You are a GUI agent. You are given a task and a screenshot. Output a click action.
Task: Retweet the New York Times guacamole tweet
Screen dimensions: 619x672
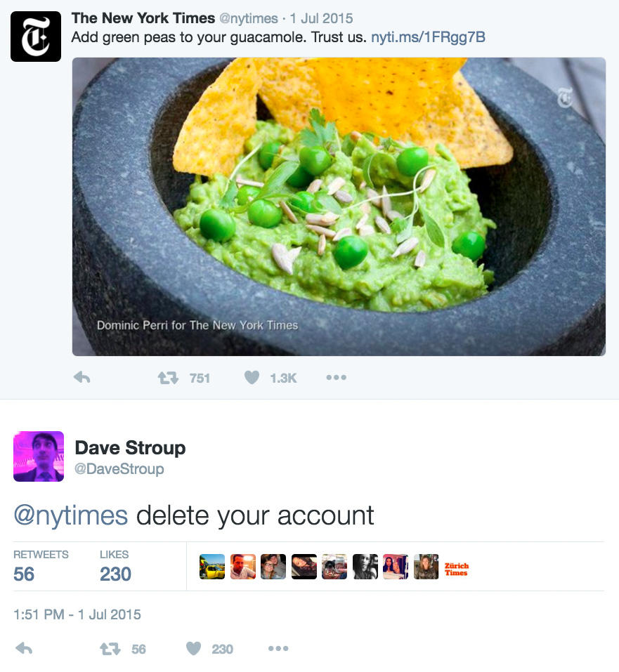click(168, 378)
